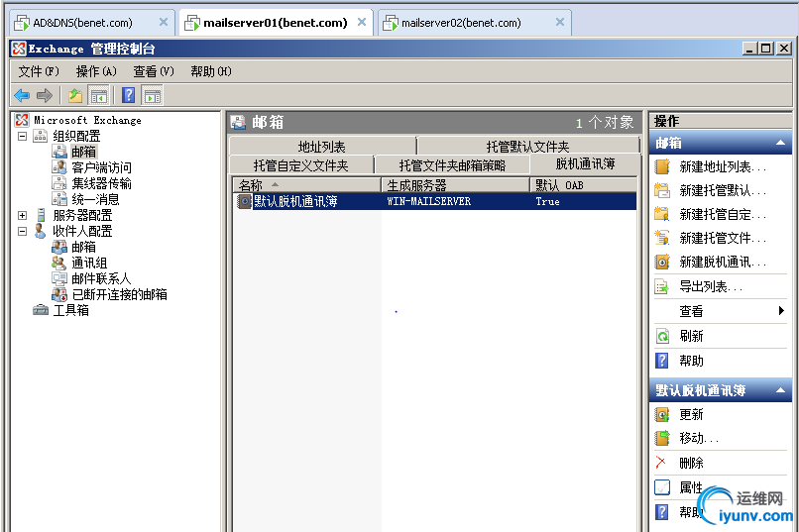Select 服务器配置 tree item
This screenshot has width=799, height=532.
tap(82, 215)
